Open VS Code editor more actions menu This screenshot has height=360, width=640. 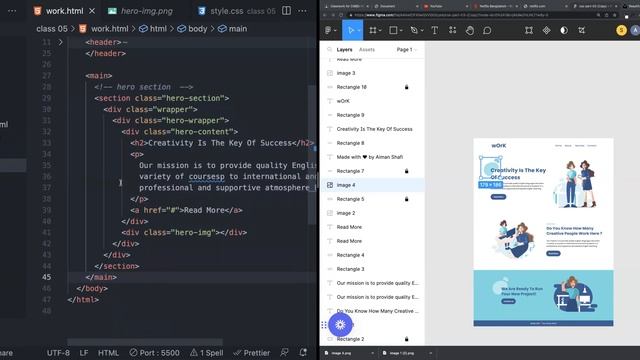point(302,11)
